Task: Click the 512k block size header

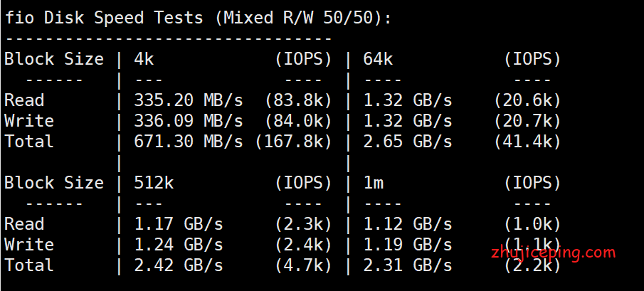Action: 154,183
